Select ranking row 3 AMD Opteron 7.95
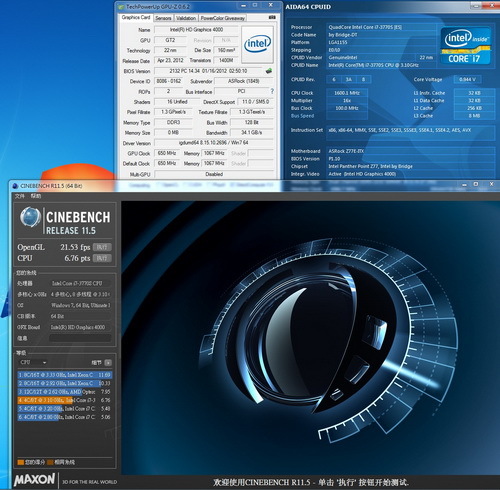 [65, 392]
